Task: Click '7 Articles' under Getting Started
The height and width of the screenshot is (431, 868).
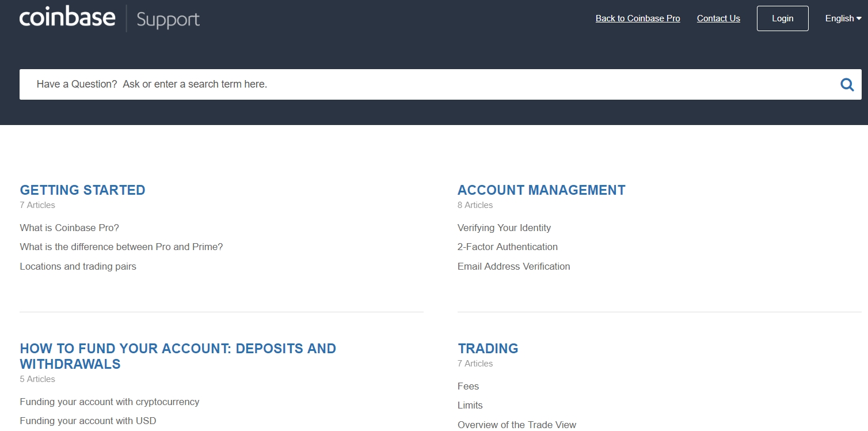Action: point(37,205)
